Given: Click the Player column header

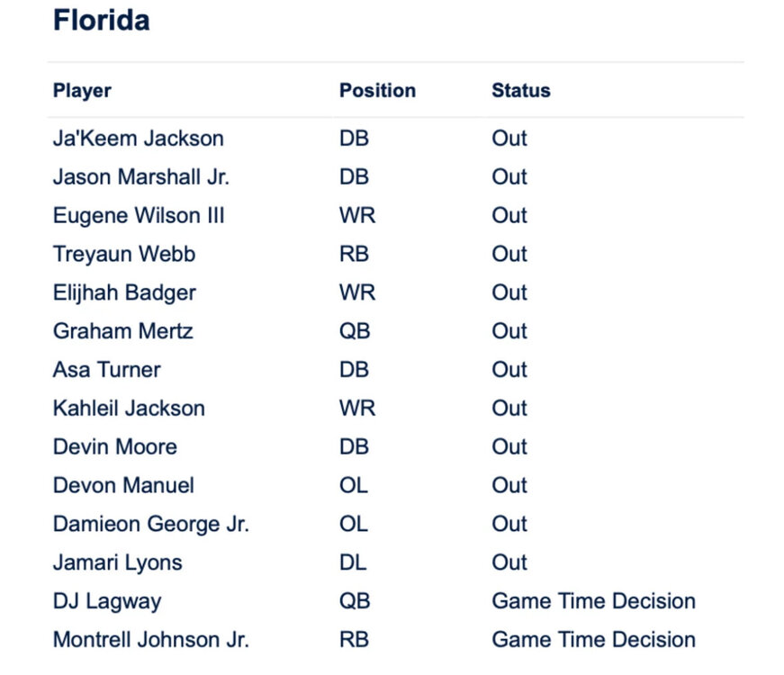Looking at the screenshot, I should point(82,90).
